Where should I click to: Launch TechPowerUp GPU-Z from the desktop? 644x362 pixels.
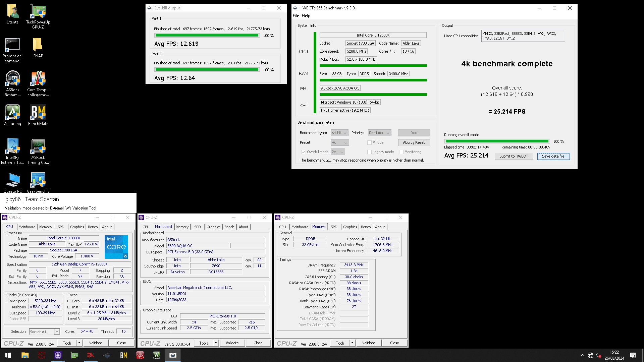point(38,16)
